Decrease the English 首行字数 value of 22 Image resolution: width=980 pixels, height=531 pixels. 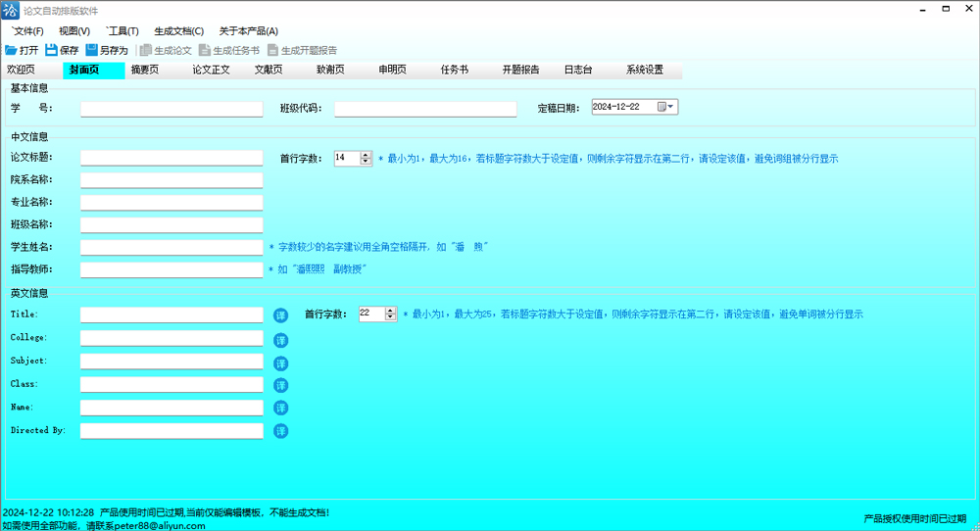[x=391, y=317]
